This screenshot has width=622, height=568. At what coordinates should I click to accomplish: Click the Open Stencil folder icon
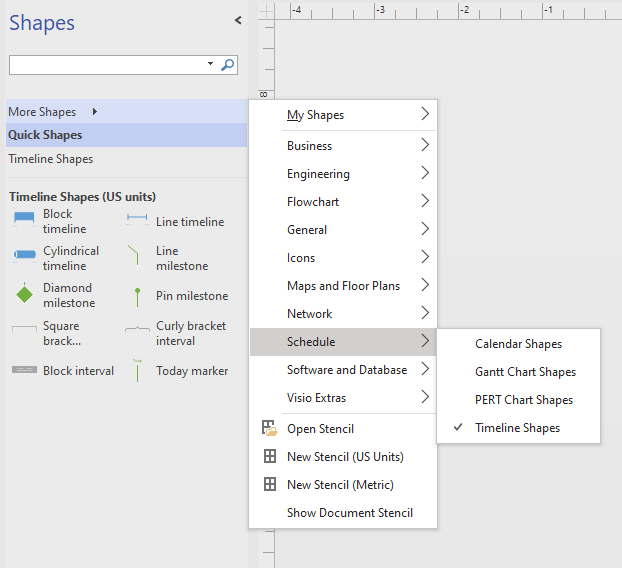tap(269, 428)
